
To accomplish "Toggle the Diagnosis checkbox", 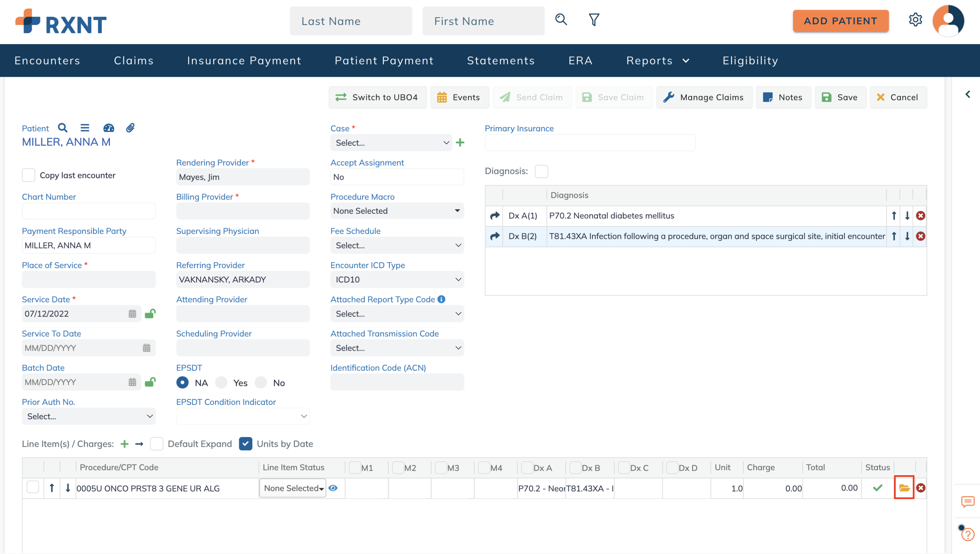I will [541, 172].
